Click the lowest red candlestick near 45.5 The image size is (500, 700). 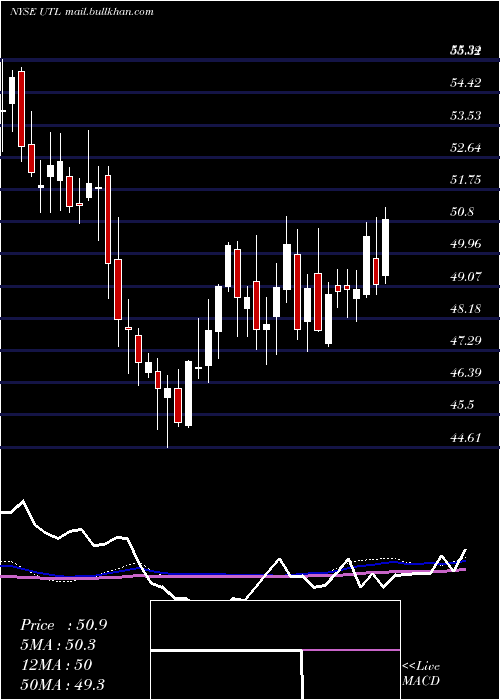pyautogui.click(x=178, y=405)
